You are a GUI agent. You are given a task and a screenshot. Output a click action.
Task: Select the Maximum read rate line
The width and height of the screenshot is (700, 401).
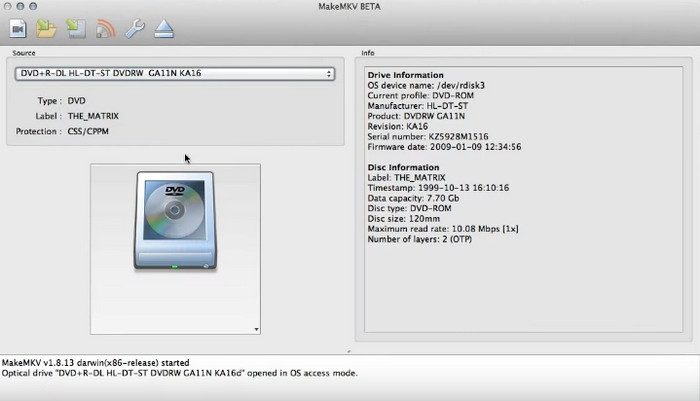(x=443, y=229)
